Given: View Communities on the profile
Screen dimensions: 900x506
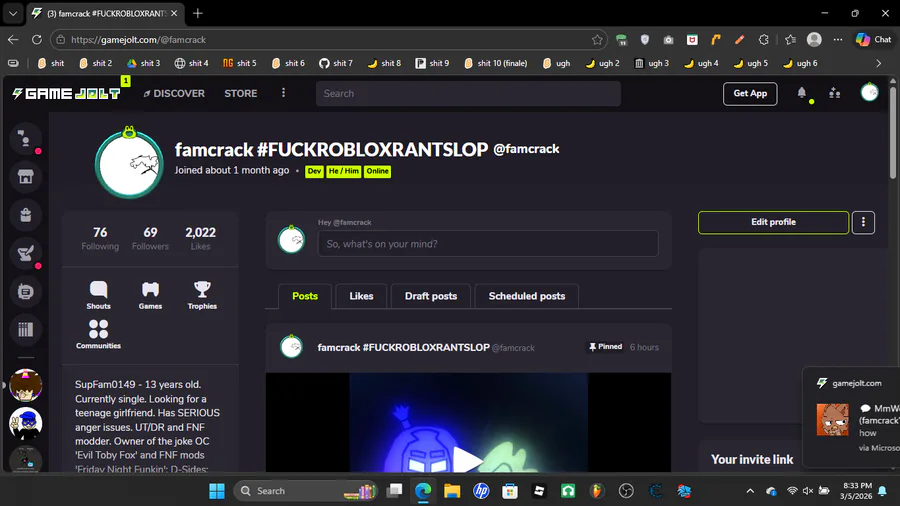Looking at the screenshot, I should pos(99,334).
